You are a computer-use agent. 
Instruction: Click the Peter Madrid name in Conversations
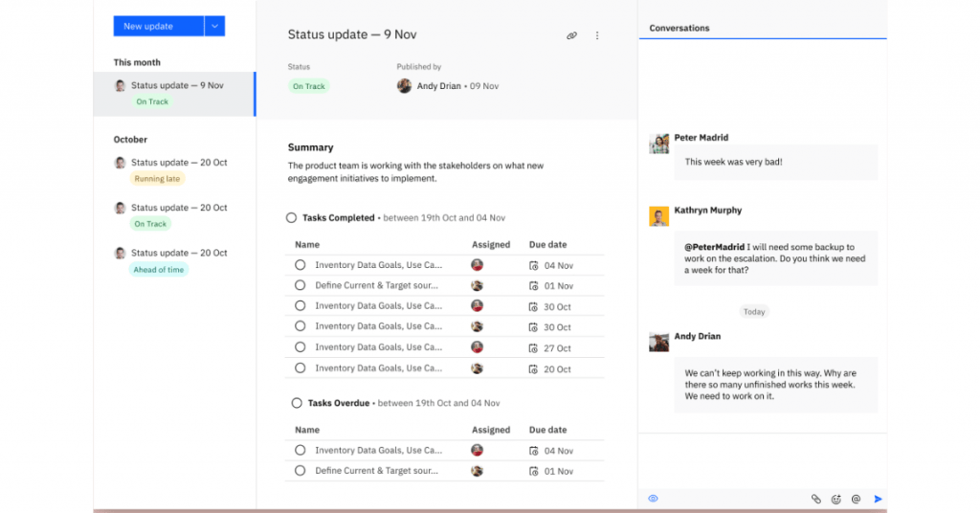701,138
